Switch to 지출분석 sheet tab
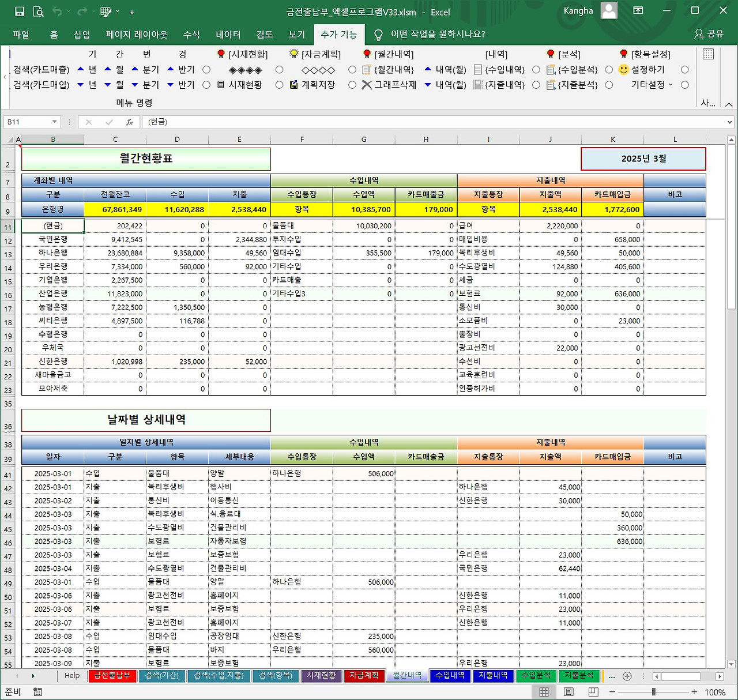 579,676
